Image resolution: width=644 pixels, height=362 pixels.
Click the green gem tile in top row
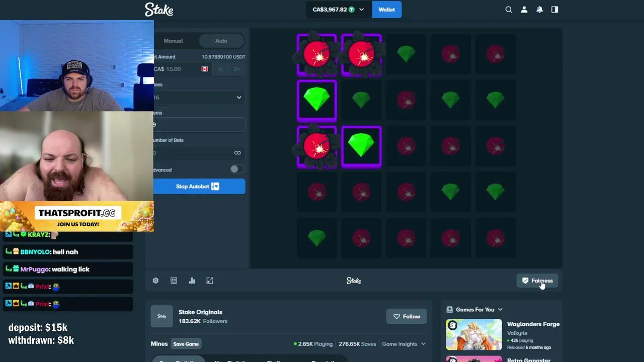[x=406, y=54]
